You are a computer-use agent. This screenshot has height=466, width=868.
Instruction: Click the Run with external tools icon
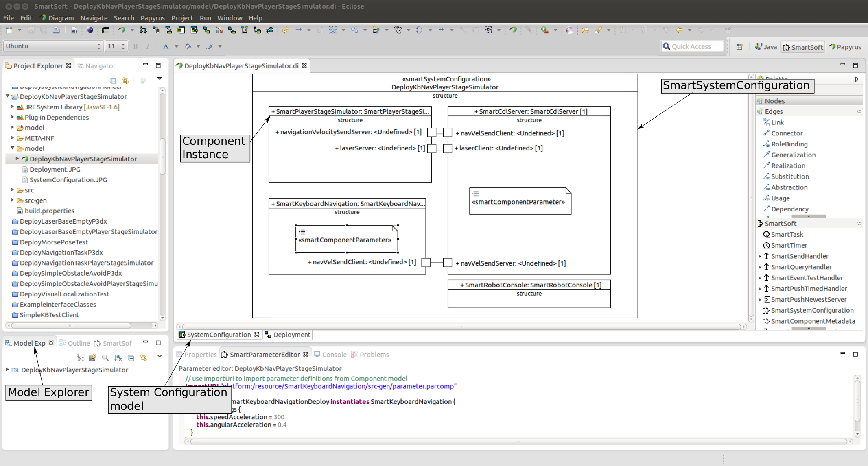pos(544,30)
